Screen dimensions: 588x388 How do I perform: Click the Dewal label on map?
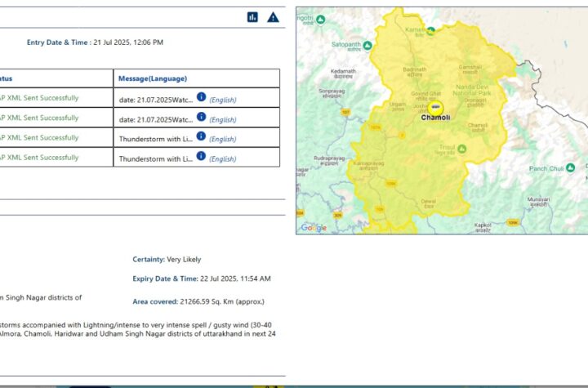click(x=428, y=203)
